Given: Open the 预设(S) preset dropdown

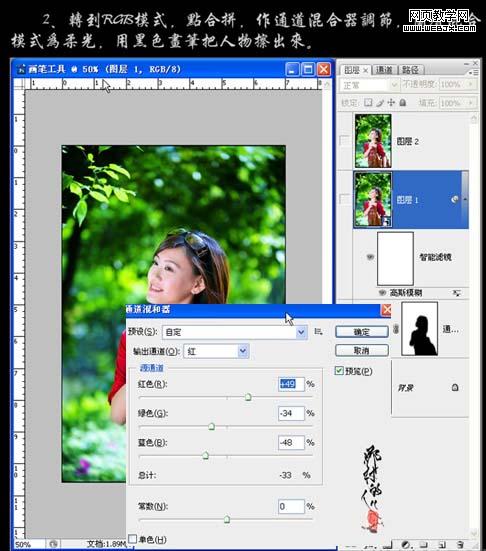Looking at the screenshot, I should coord(301,332).
